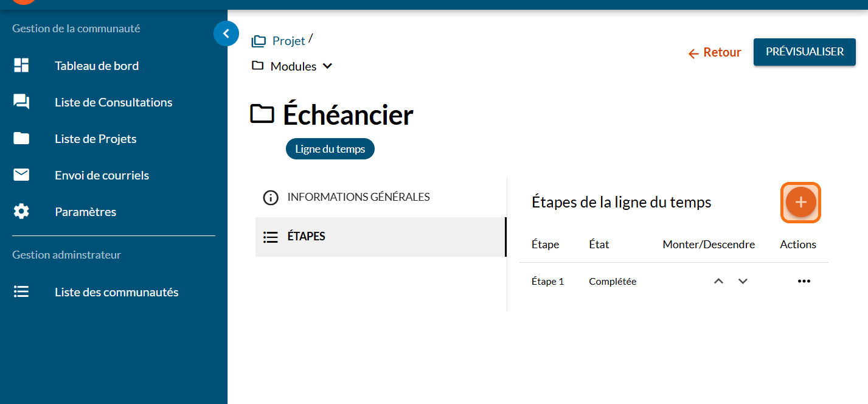
Task: Collapse the sidebar with the chevron button
Action: tap(226, 34)
